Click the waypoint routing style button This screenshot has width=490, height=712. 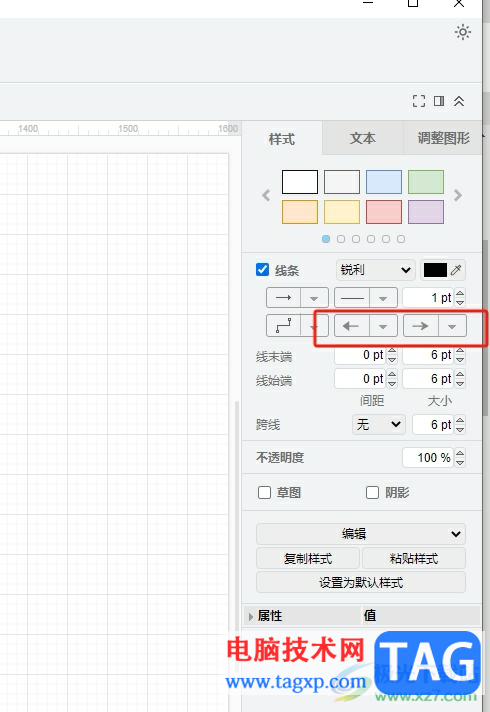283,326
